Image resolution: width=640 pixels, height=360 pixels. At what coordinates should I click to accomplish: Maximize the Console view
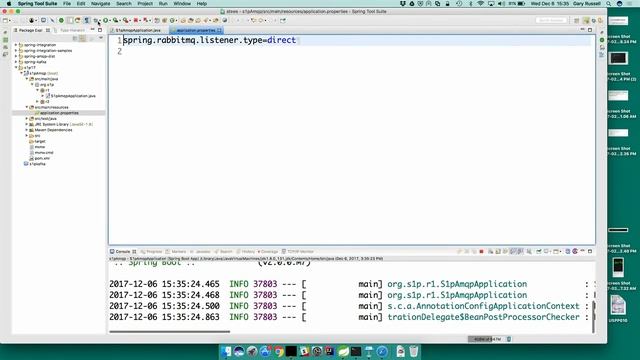tap(590, 251)
